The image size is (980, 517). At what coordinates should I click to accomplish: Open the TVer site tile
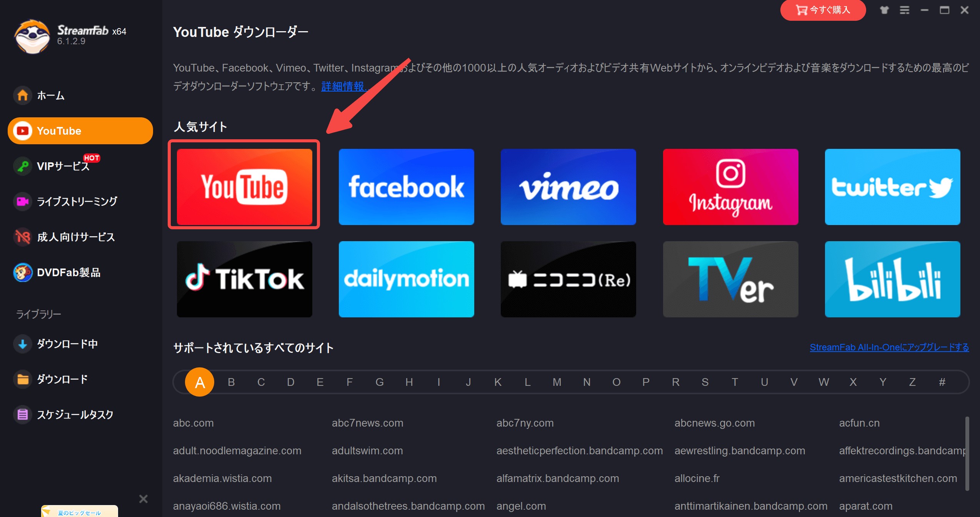pyautogui.click(x=731, y=279)
